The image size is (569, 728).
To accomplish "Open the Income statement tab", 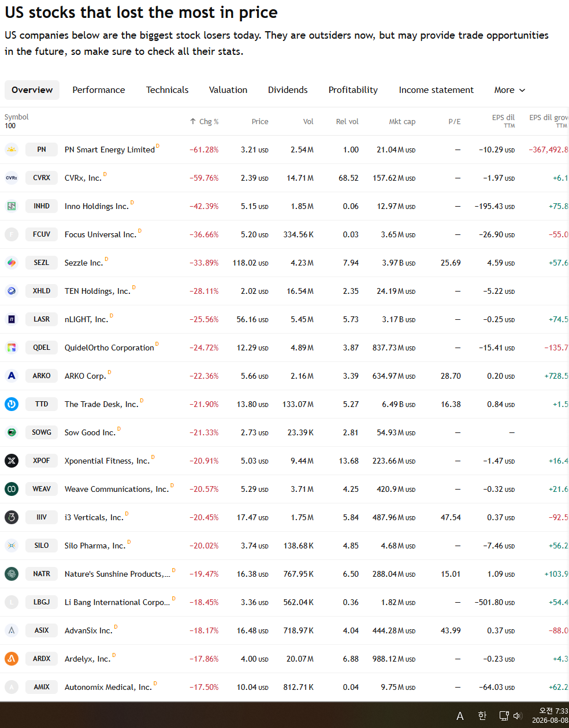I will [x=436, y=90].
